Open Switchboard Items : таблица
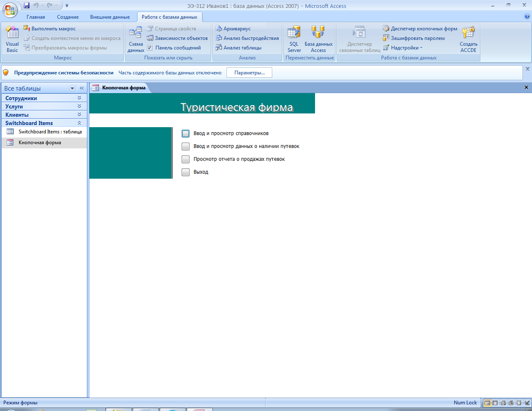Viewport: 532px width, 411px height. (x=44, y=132)
